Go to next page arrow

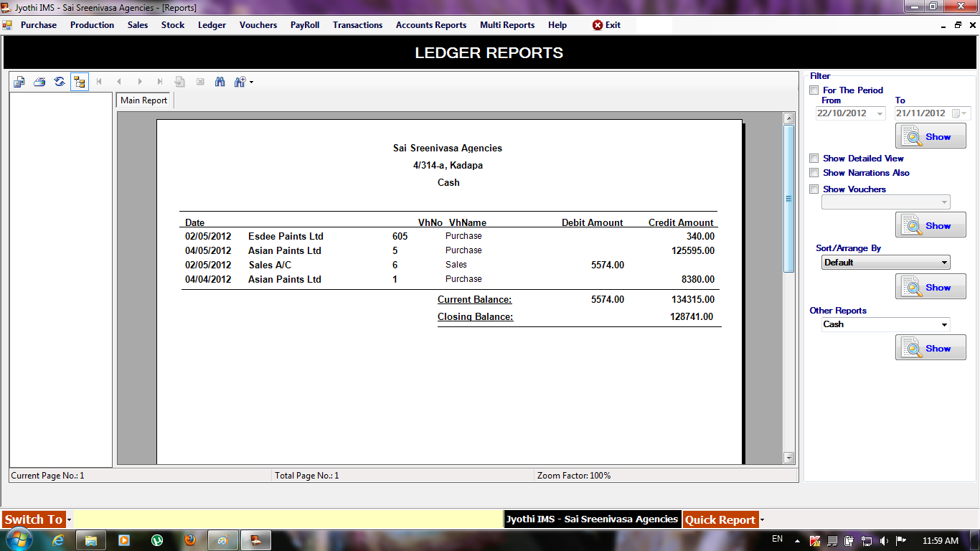tap(140, 82)
